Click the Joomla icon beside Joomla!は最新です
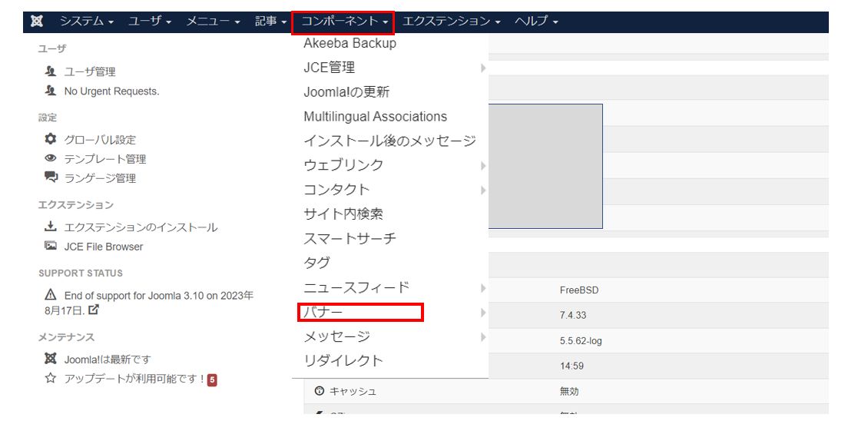This screenshot has width=868, height=434. click(x=51, y=359)
